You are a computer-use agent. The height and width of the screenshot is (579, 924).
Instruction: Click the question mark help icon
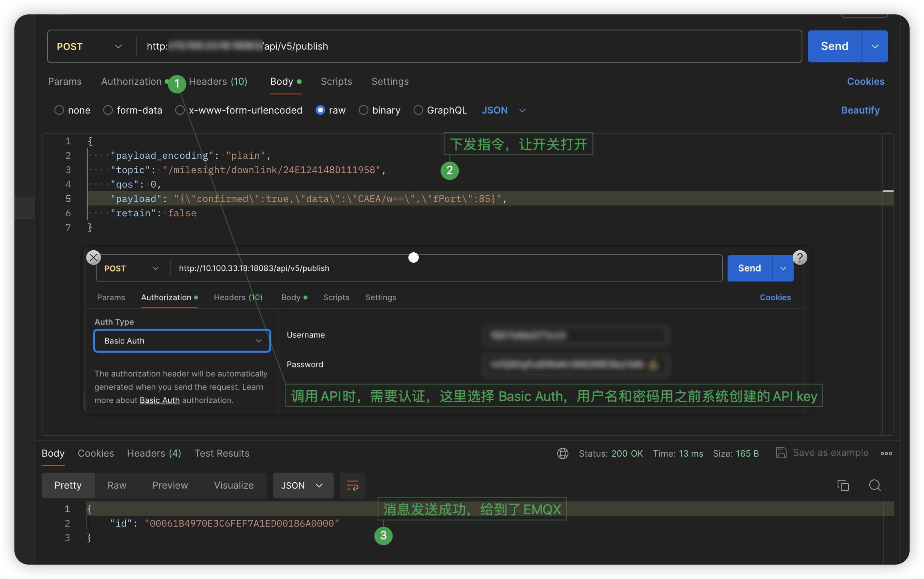point(800,258)
